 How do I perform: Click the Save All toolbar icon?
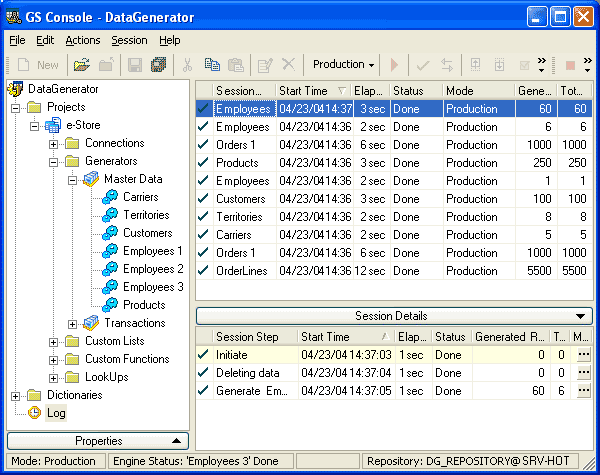(158, 65)
